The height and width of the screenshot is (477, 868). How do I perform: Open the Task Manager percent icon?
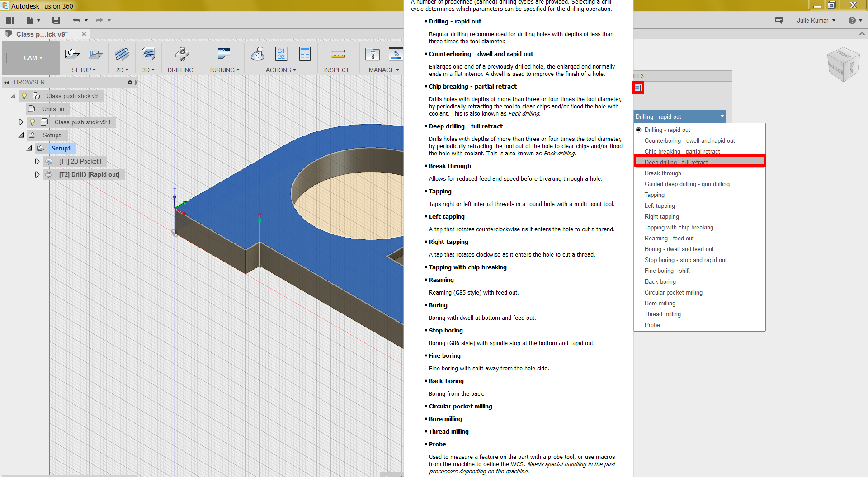click(x=396, y=54)
